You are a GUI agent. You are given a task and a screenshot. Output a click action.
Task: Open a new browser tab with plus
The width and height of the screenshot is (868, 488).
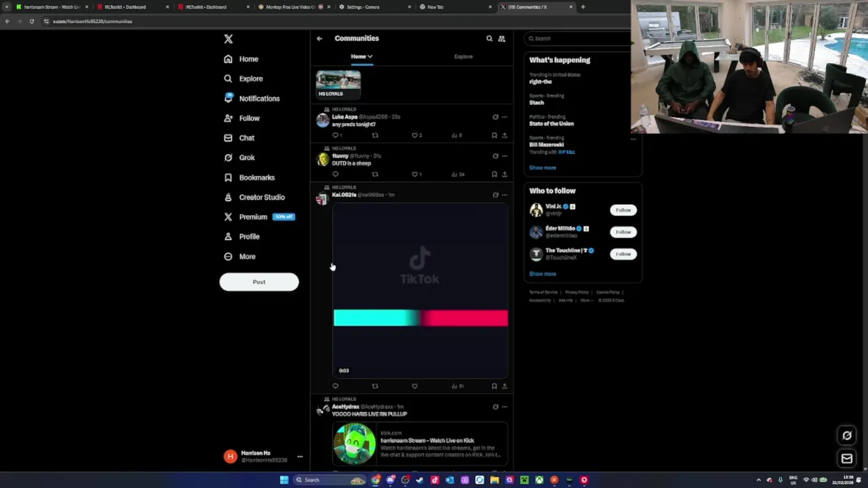(583, 7)
